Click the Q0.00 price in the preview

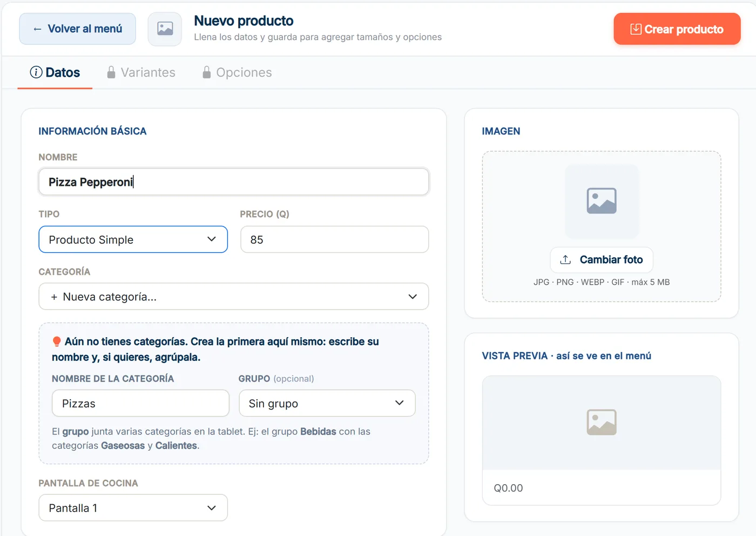pyautogui.click(x=508, y=488)
